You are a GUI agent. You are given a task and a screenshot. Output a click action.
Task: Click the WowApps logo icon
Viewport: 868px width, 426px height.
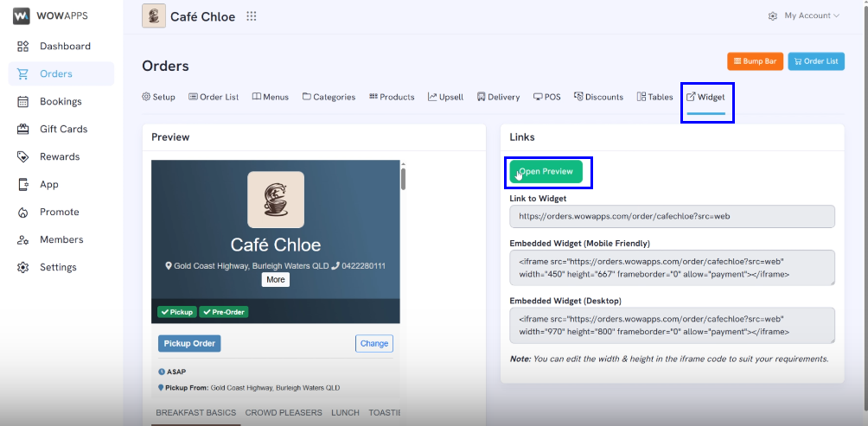(21, 16)
